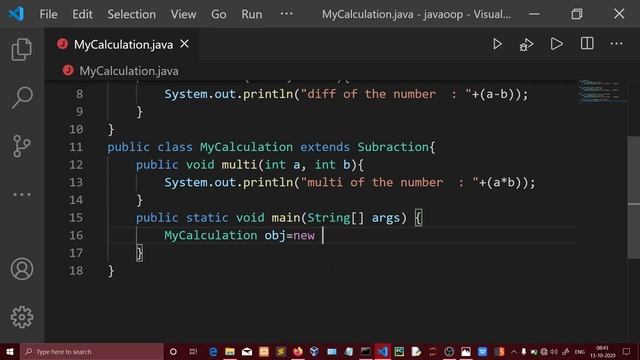
Task: Click the word Subraction on line 11
Action: pos(393,147)
